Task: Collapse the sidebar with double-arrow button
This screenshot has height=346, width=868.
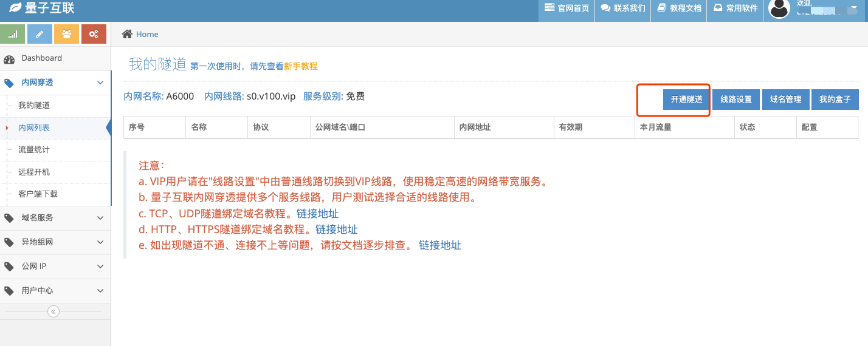Action: click(53, 311)
